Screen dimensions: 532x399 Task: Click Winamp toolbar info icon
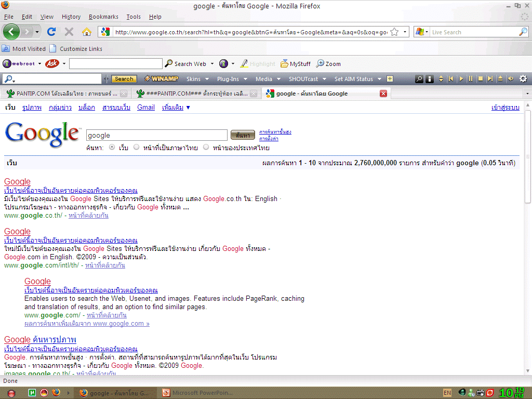(x=430, y=79)
